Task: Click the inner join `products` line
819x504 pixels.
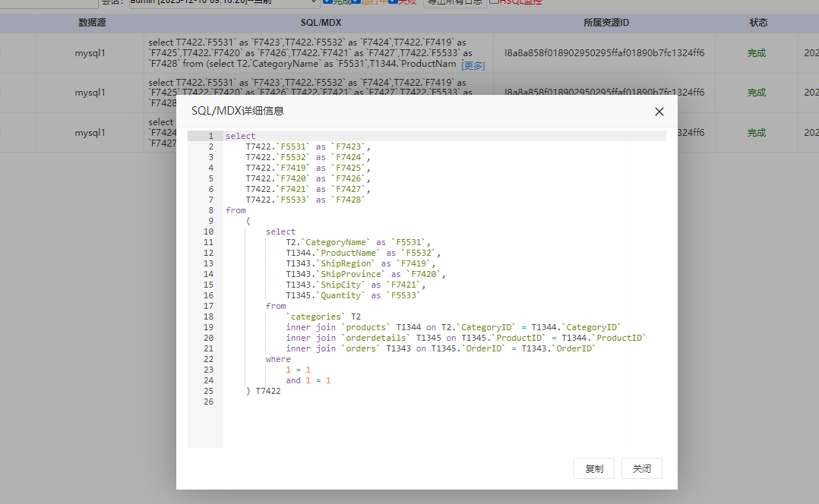Action: [454, 327]
